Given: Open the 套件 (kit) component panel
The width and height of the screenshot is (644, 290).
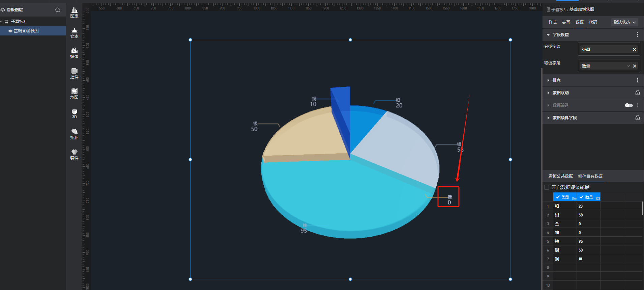Looking at the screenshot, I should tap(74, 154).
